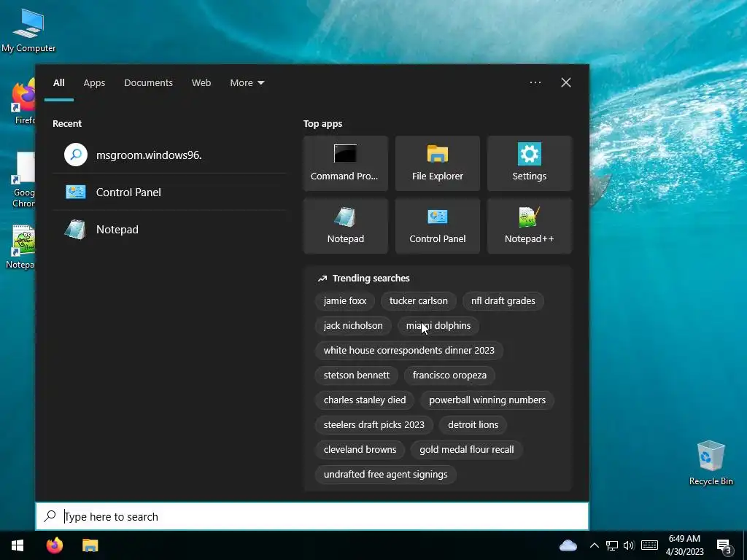This screenshot has width=747, height=560.
Task: Click the cleveland browns chip
Action: 360,449
